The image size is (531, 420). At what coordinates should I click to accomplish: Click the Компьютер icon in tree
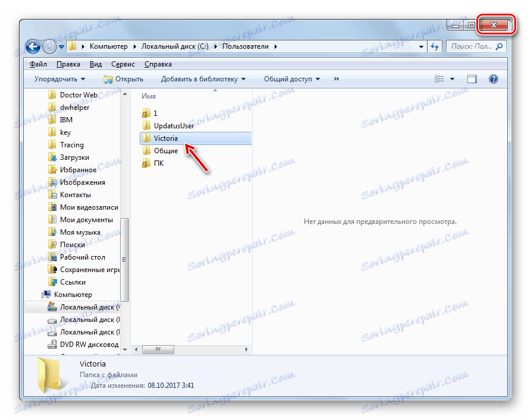pyautogui.click(x=46, y=295)
